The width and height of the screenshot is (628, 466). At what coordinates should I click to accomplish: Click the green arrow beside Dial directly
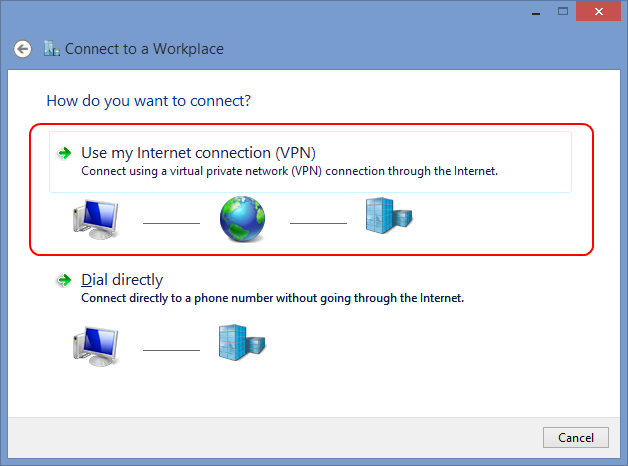64,280
